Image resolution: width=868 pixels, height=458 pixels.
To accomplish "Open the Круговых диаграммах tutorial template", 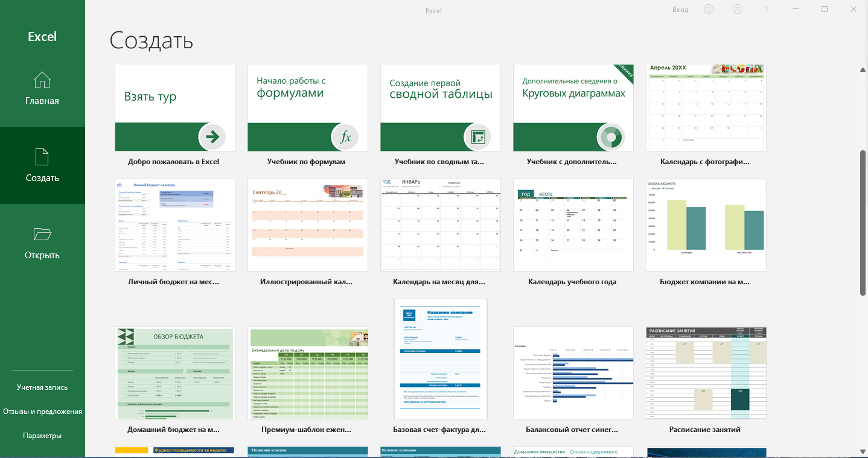I will [x=573, y=107].
